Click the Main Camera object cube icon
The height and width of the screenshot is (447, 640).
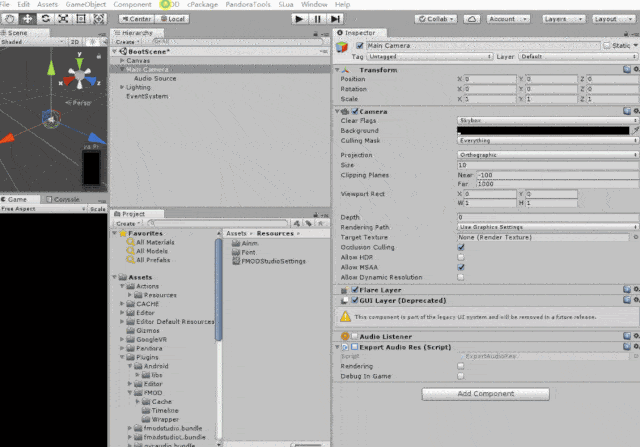click(x=344, y=45)
